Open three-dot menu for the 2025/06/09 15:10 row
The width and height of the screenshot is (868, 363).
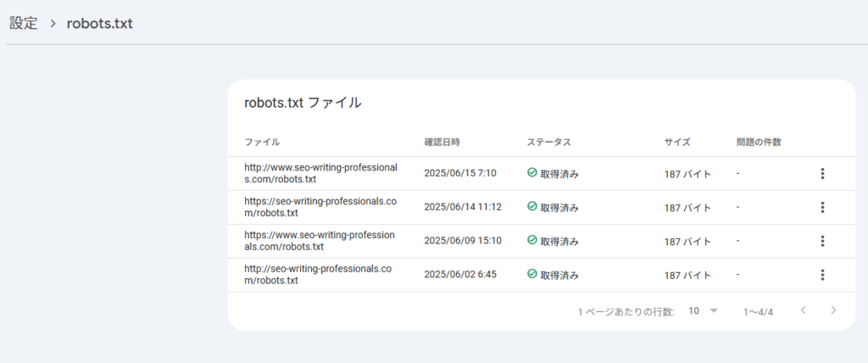point(822,241)
